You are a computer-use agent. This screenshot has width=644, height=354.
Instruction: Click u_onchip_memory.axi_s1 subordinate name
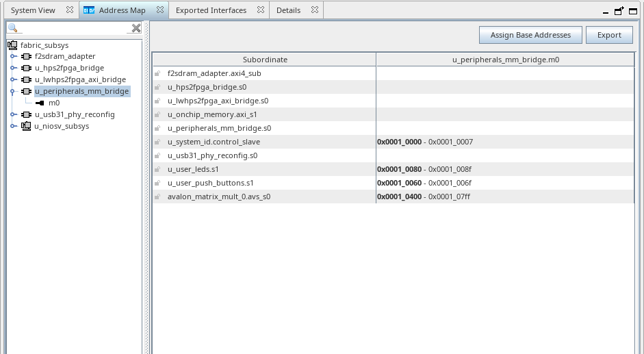click(x=212, y=114)
